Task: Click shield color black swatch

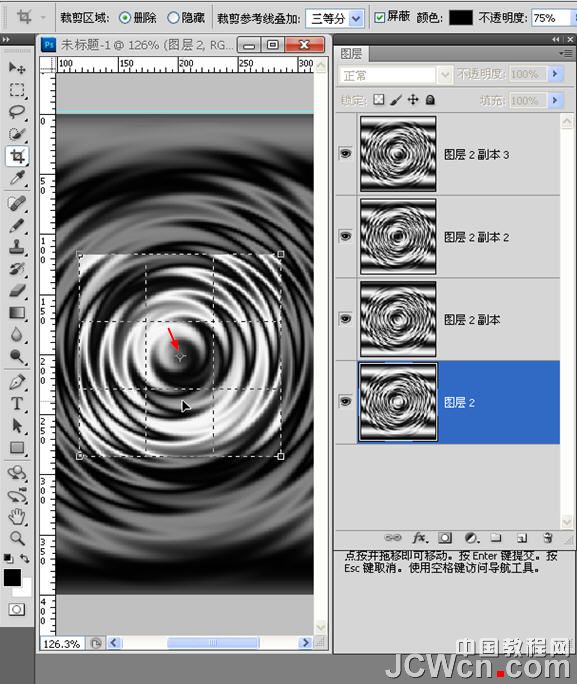Action: point(461,17)
